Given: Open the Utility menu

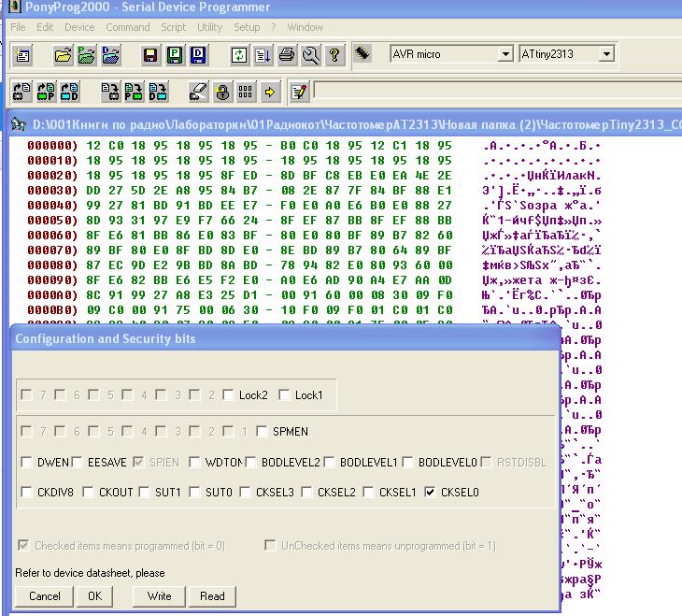Looking at the screenshot, I should pyautogui.click(x=209, y=27).
